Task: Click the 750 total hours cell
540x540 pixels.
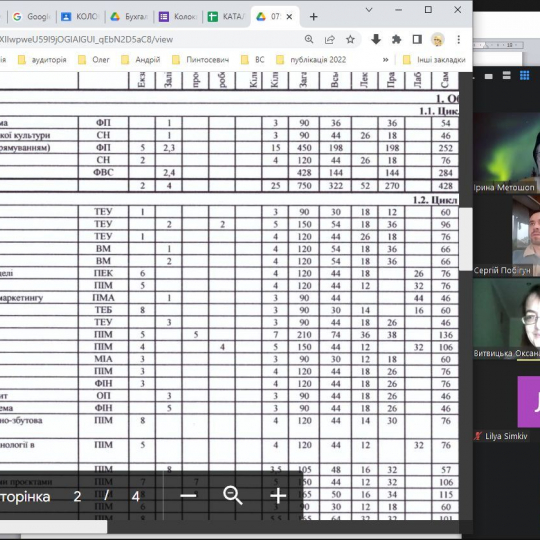Action: (304, 186)
